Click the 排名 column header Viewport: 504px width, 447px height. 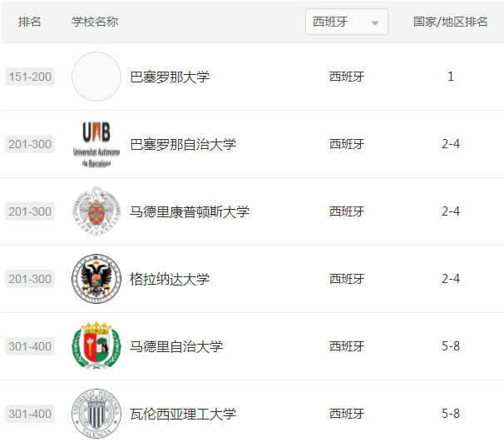[x=30, y=22]
